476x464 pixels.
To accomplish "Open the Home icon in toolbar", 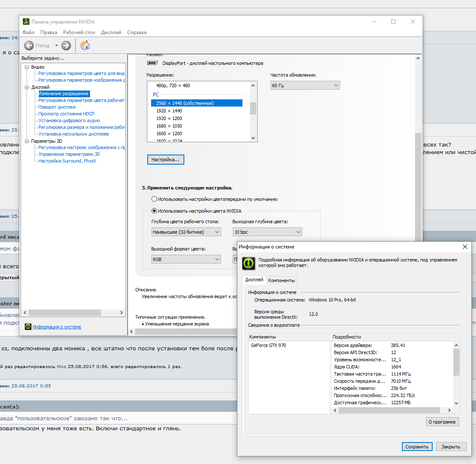I will tap(85, 45).
